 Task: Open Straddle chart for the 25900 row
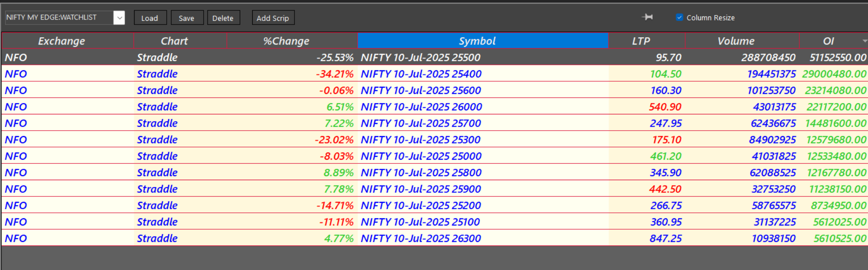pyautogui.click(x=157, y=189)
